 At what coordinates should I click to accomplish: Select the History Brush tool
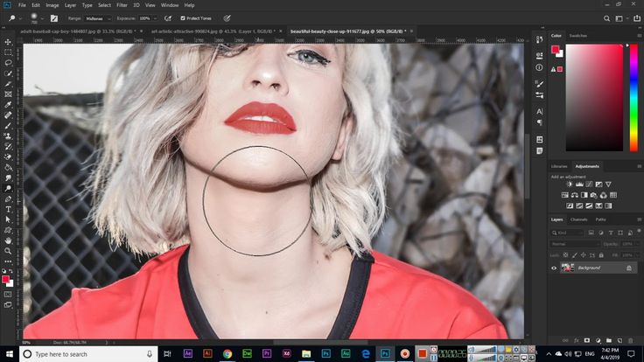[x=8, y=147]
